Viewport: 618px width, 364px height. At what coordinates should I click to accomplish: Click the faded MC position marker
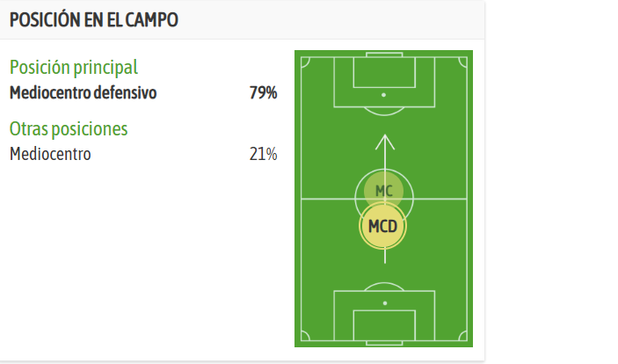click(383, 191)
